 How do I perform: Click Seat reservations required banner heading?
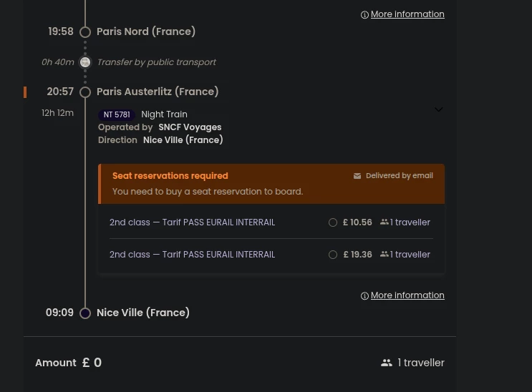[x=170, y=176]
